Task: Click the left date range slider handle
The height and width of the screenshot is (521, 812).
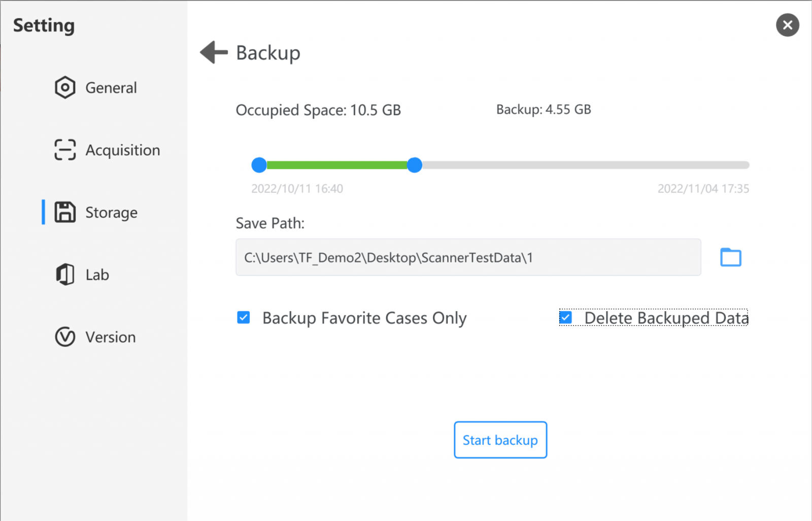Action: point(259,165)
